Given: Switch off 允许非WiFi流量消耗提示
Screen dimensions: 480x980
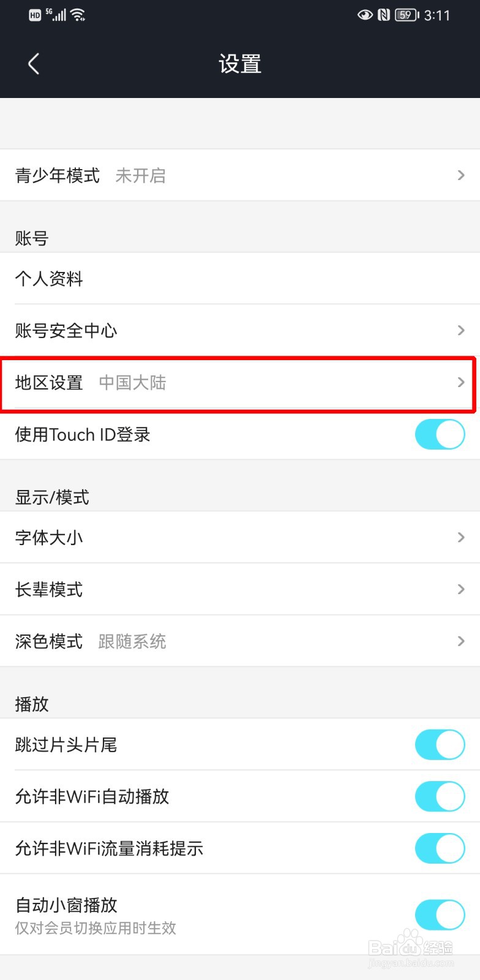Looking at the screenshot, I should tap(440, 848).
